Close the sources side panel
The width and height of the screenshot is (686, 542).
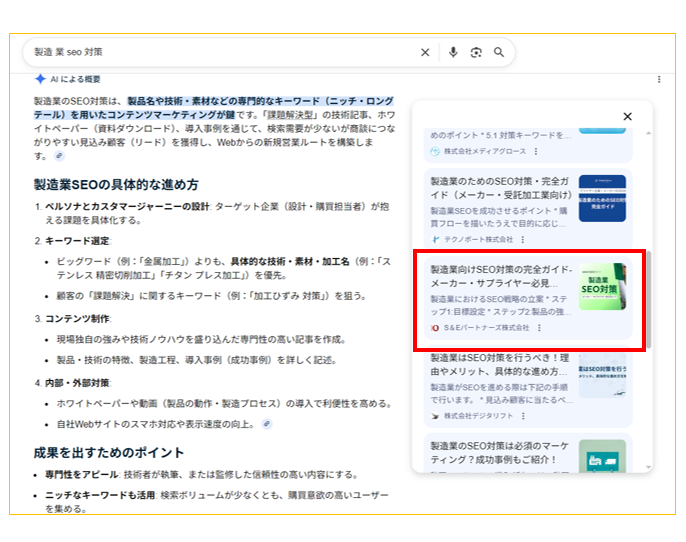627,116
